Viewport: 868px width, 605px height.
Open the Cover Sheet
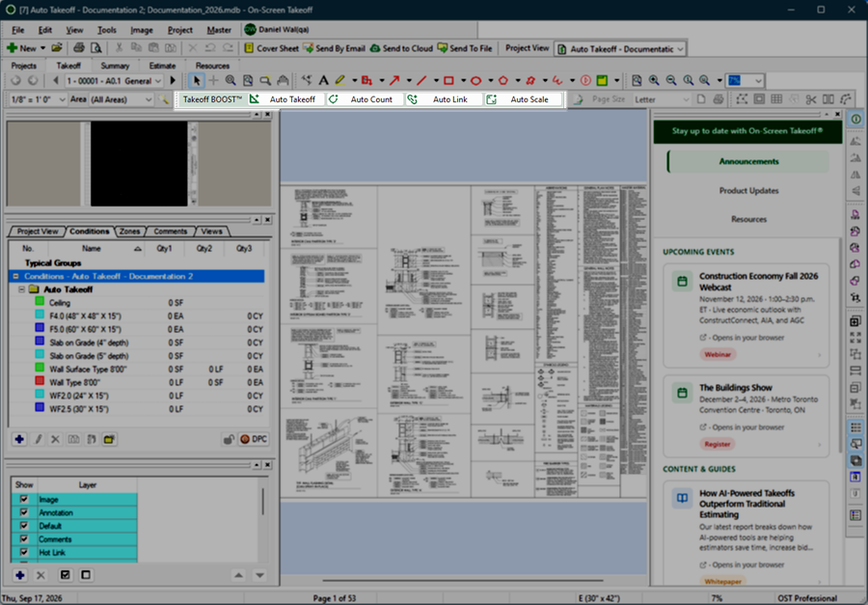[271, 48]
